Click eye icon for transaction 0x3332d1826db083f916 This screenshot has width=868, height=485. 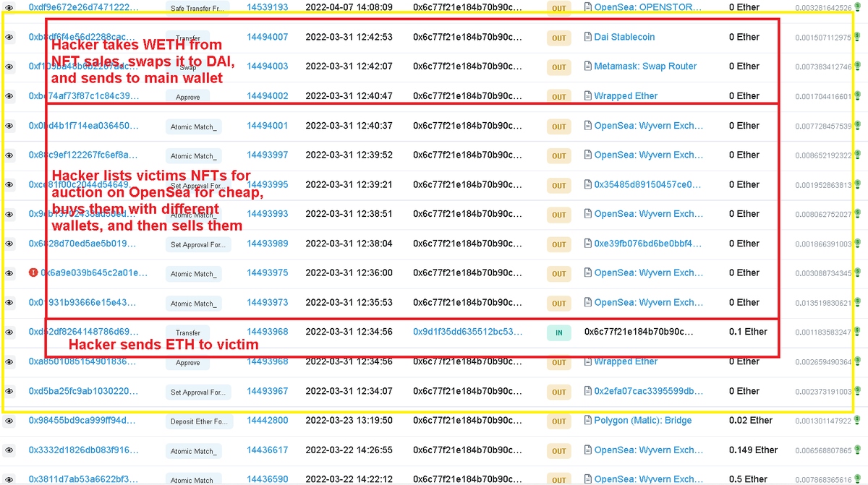(9, 450)
